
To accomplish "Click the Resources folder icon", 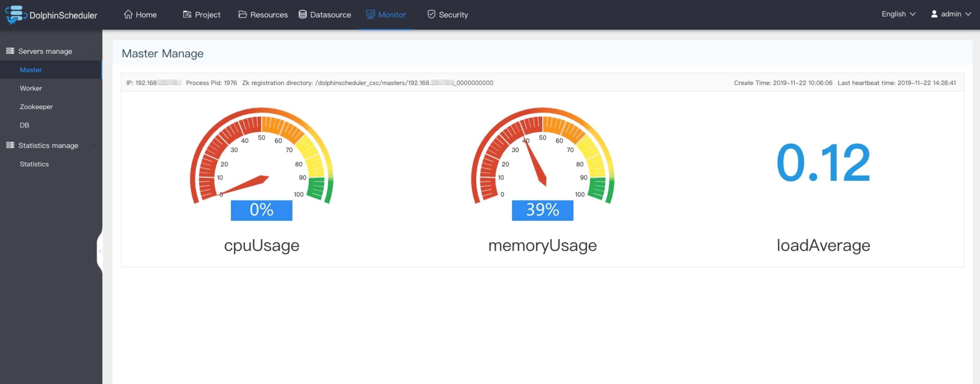I will pyautogui.click(x=242, y=14).
